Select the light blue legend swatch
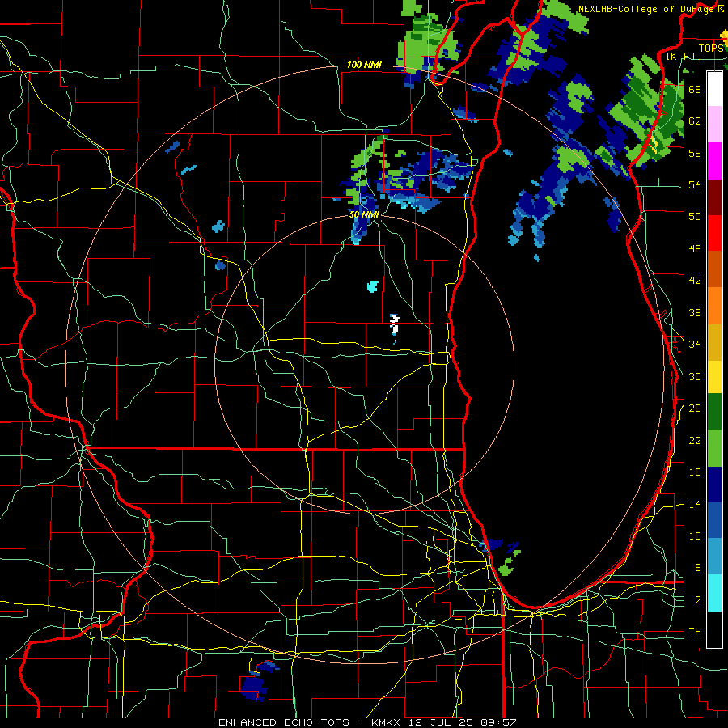This screenshot has height=728, width=728. 714,557
